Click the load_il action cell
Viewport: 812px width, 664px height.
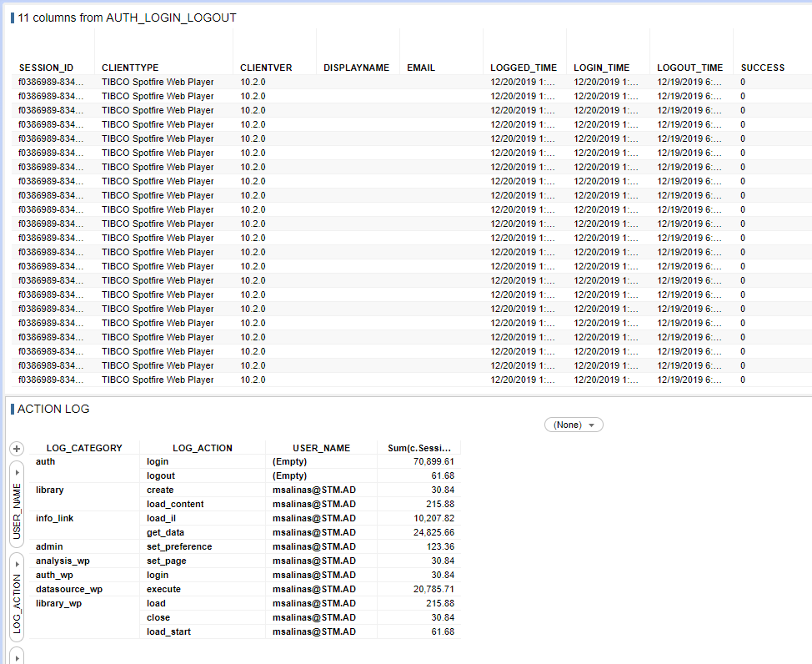pyautogui.click(x=161, y=518)
